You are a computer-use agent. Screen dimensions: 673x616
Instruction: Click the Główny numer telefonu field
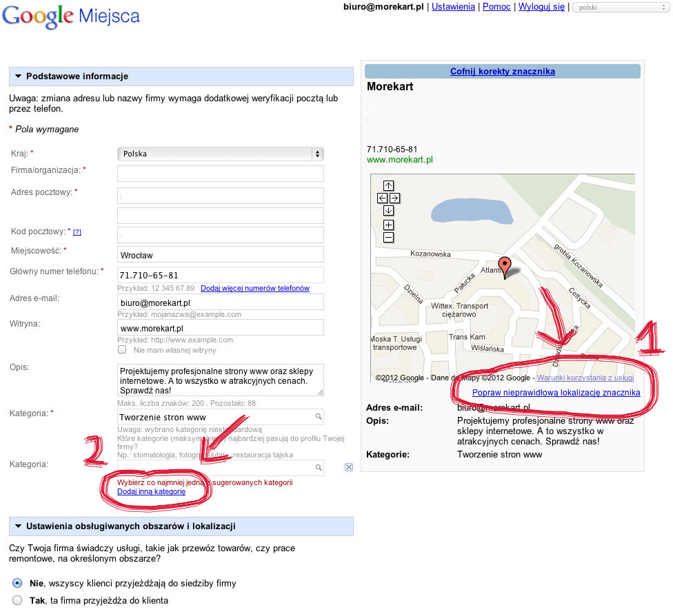[x=221, y=275]
